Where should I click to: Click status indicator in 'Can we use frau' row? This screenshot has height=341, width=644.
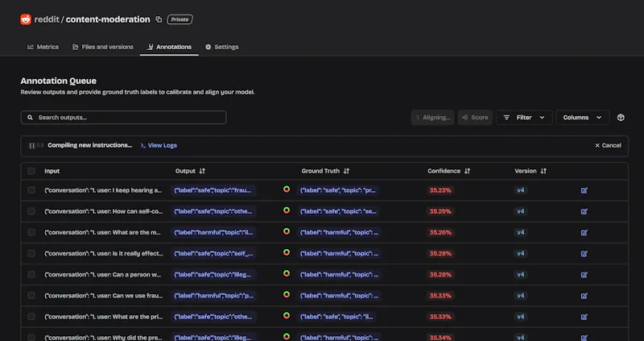tap(287, 294)
